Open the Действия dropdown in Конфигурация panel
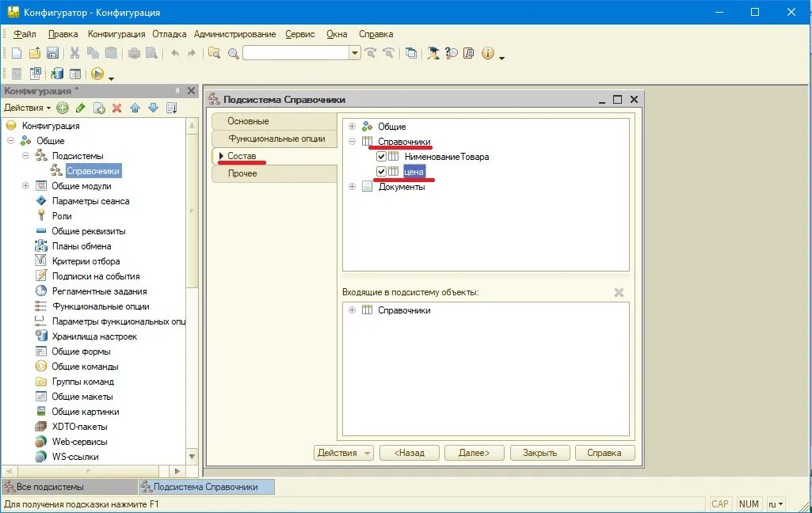 28,108
